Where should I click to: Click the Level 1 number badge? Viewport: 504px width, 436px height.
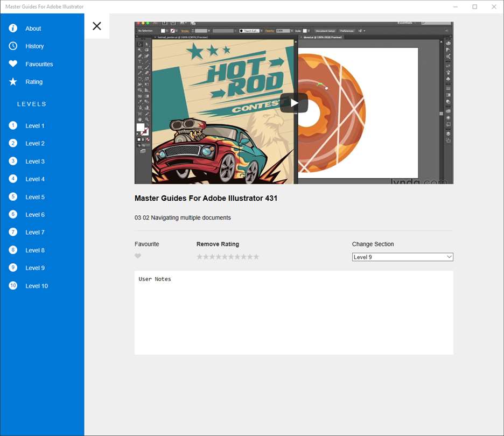click(x=13, y=125)
